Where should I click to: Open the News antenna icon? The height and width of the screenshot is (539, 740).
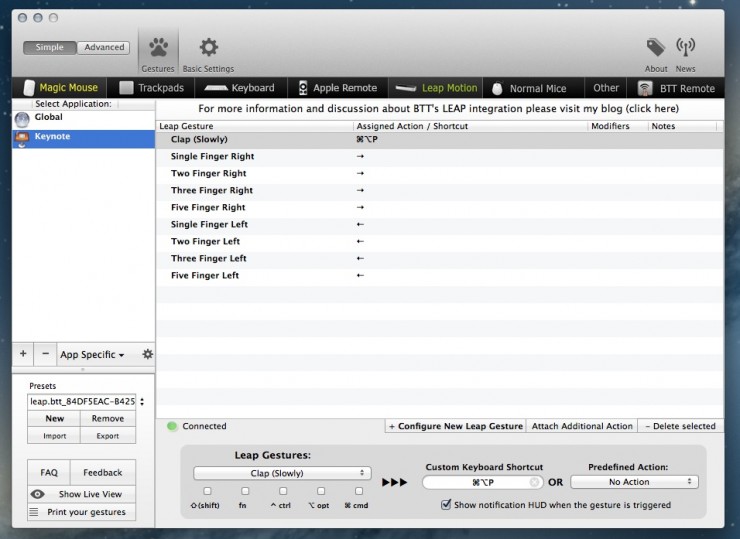(685, 47)
